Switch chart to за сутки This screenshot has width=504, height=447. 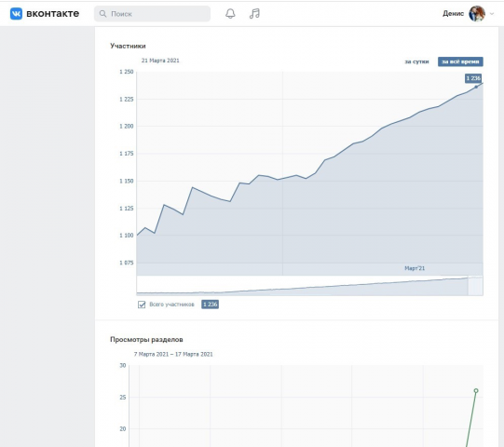(416, 61)
